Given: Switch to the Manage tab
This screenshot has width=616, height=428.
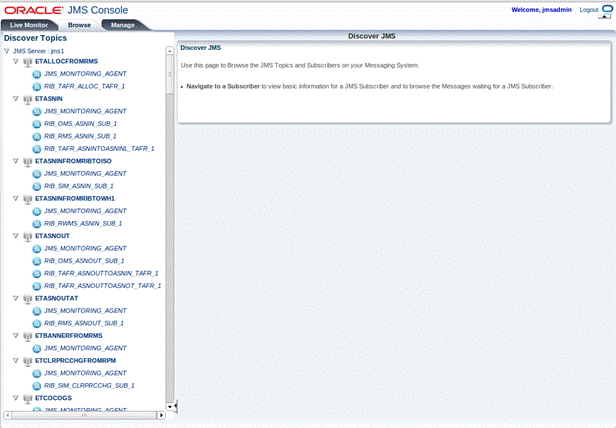Looking at the screenshot, I should click(x=123, y=25).
